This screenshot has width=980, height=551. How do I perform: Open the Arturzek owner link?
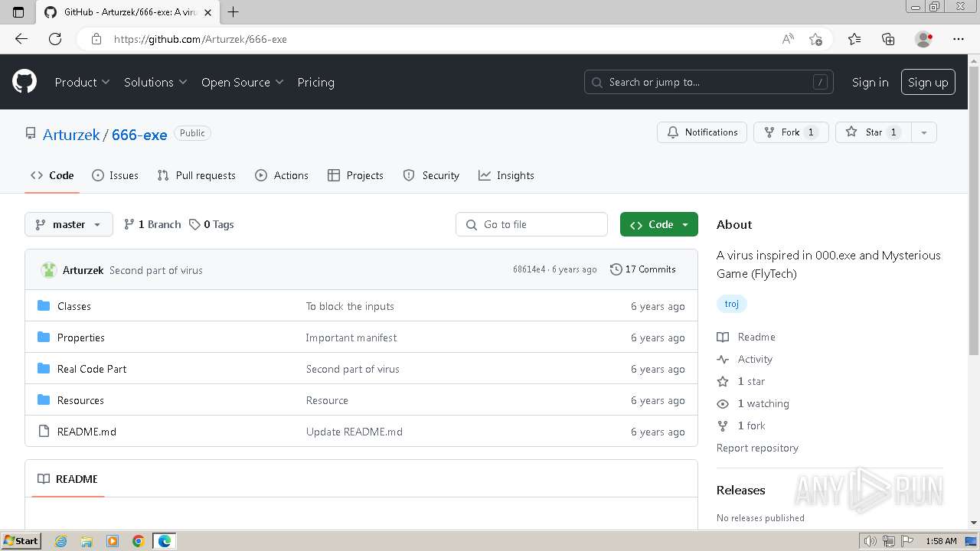pos(71,135)
